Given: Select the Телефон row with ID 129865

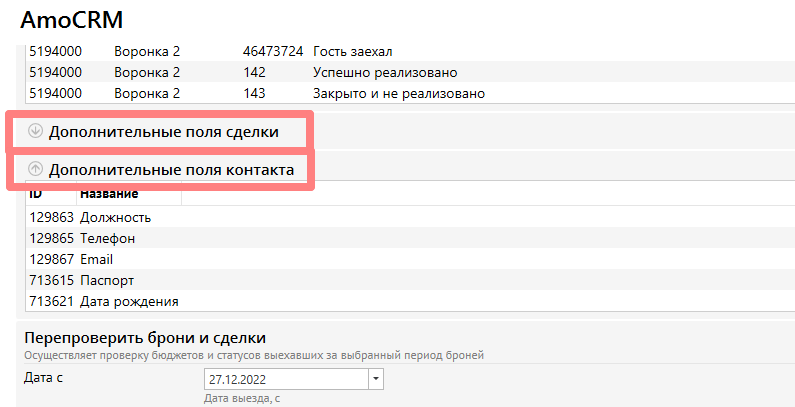Looking at the screenshot, I should click(410, 238).
